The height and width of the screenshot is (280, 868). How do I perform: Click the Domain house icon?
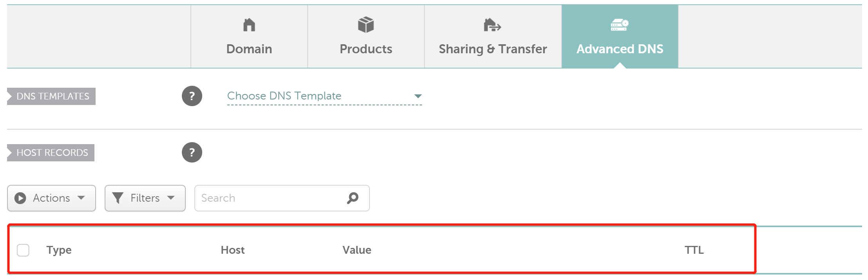(x=249, y=25)
